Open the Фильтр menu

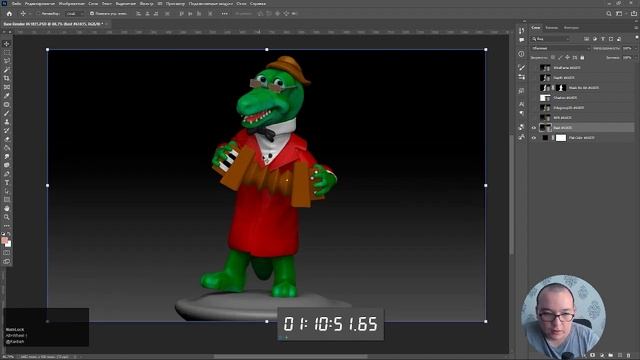pyautogui.click(x=147, y=3)
